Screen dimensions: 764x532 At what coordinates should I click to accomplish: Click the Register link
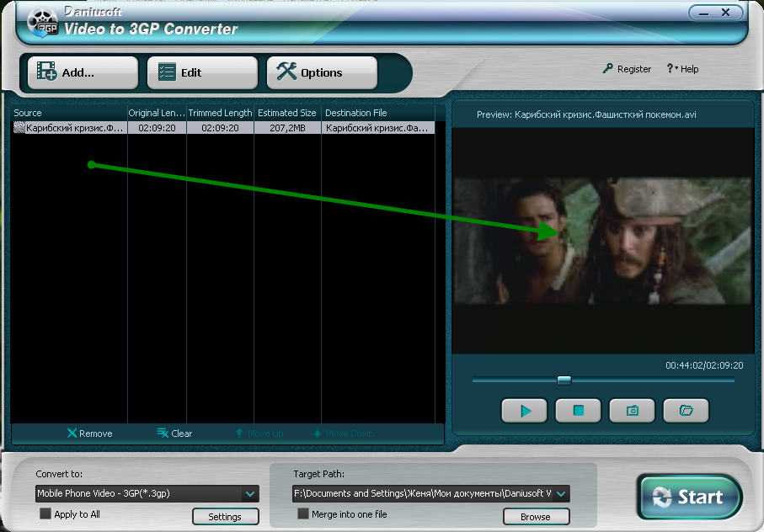[x=627, y=69]
